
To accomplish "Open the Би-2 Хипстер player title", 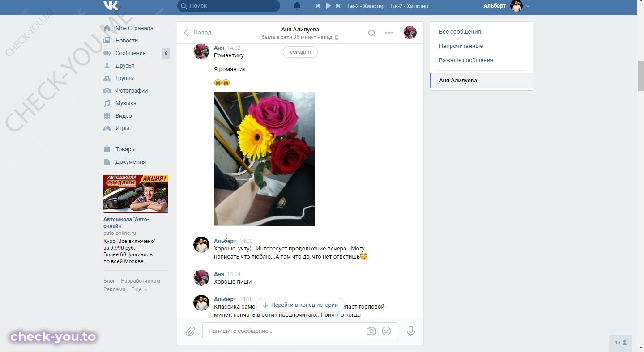I will pyautogui.click(x=388, y=6).
